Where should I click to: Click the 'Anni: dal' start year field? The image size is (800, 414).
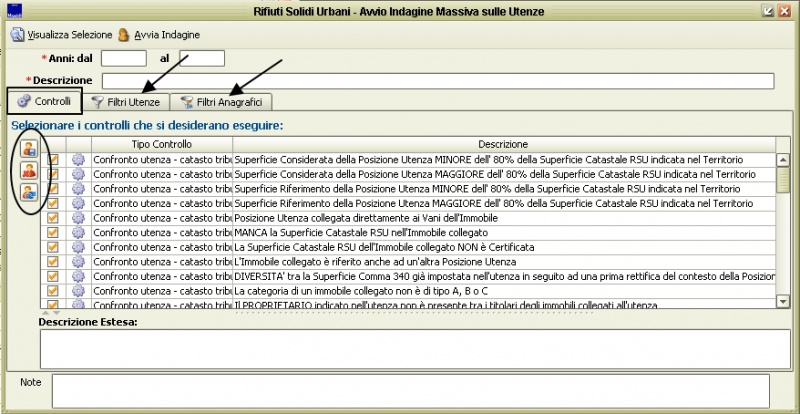(124, 58)
